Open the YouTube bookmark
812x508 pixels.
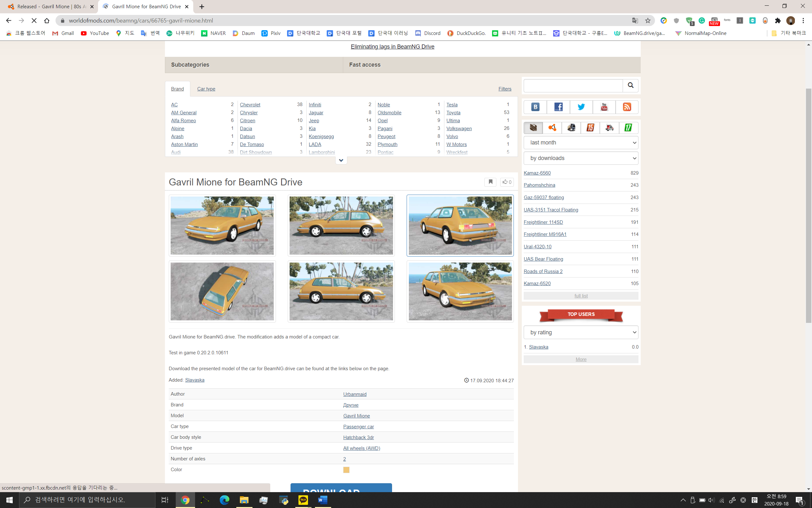point(95,33)
